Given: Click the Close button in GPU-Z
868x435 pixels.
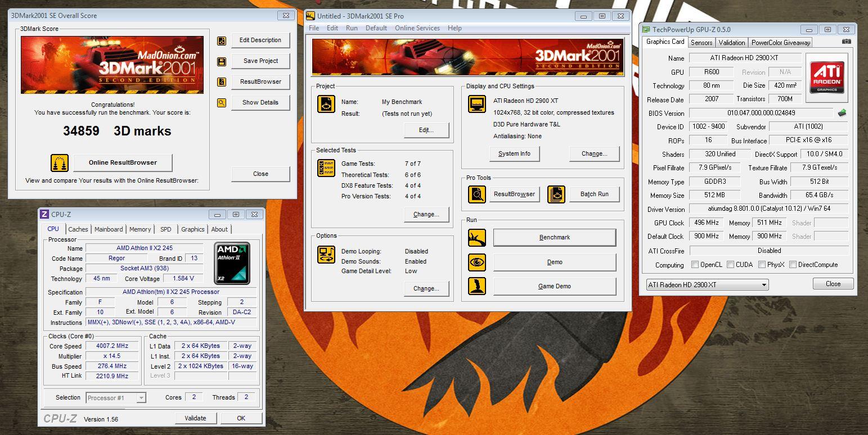Looking at the screenshot, I should coord(833,284).
